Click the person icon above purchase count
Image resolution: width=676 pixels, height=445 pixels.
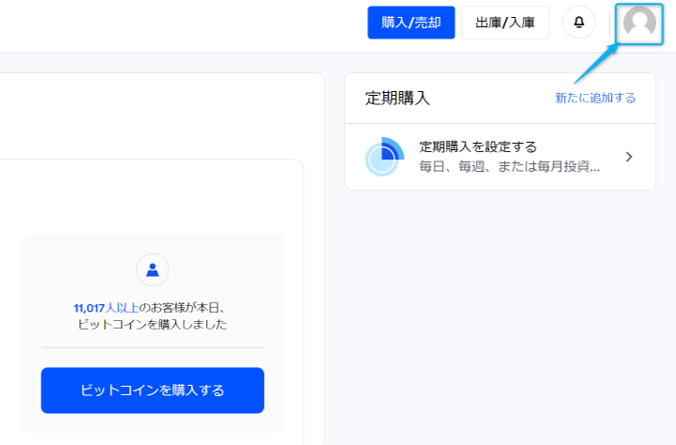(152, 269)
